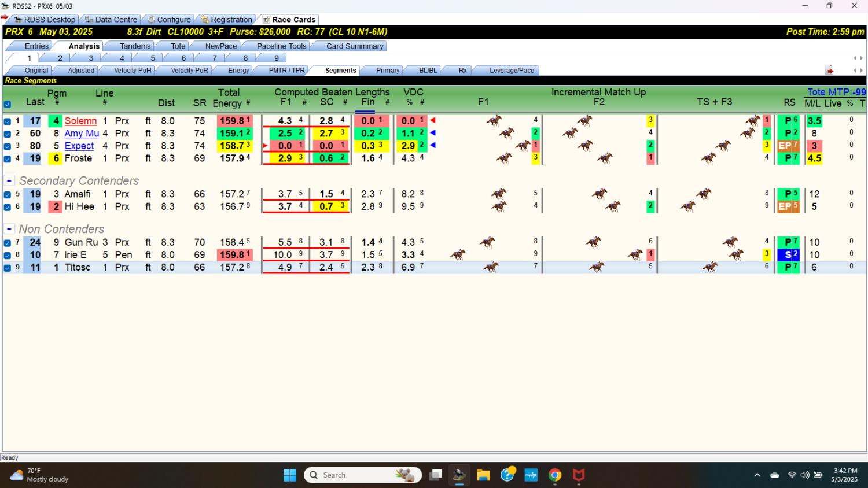
Task: Click the race number tabs scroll arrows
Action: pos(858,58)
